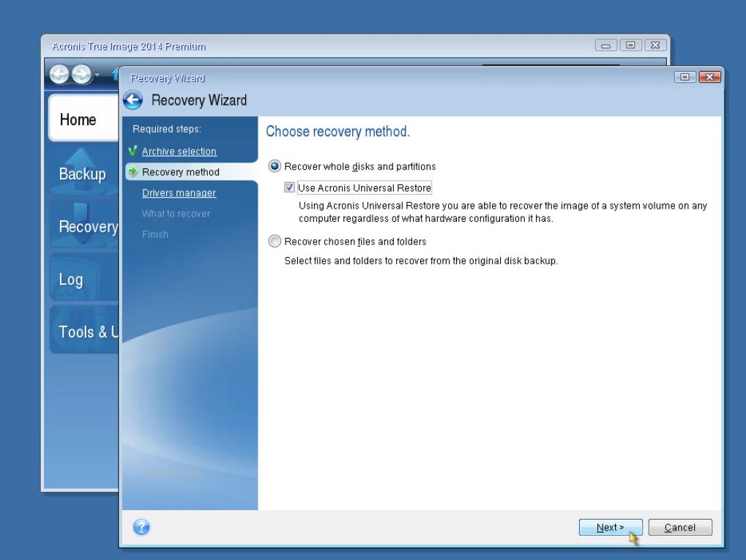Viewport: 746px width, 560px height.
Task: Click the green arrow beside Recovery method
Action: (x=133, y=171)
